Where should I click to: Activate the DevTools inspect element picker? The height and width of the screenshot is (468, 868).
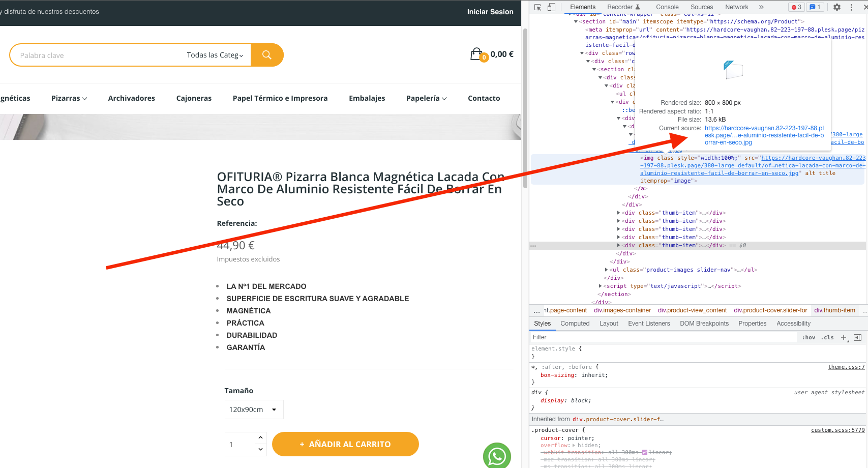pos(538,7)
